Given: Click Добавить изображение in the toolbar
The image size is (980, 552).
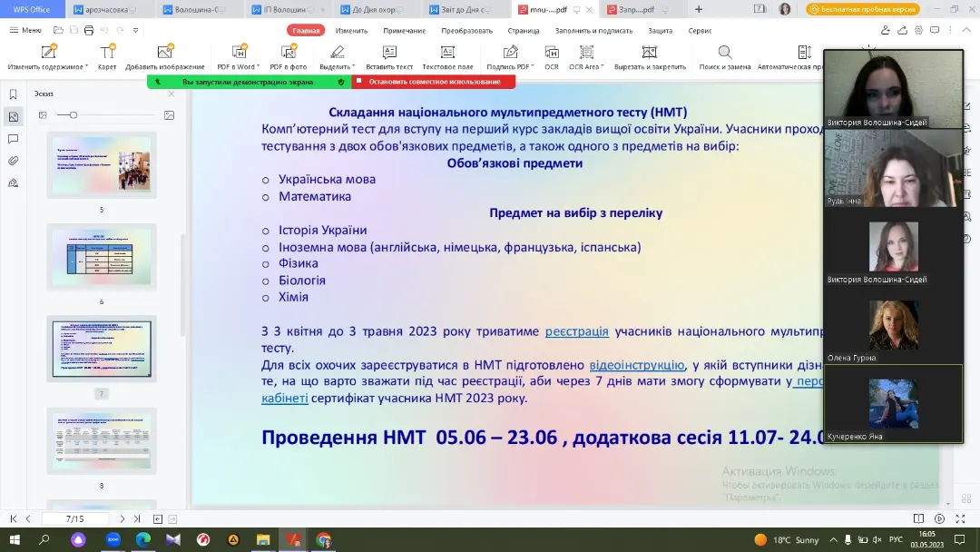Looking at the screenshot, I should 164,54.
